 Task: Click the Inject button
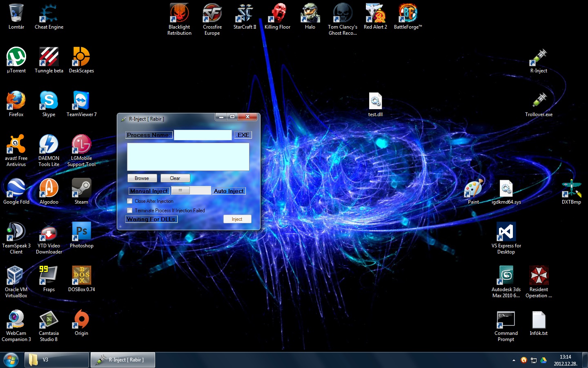coord(237,219)
